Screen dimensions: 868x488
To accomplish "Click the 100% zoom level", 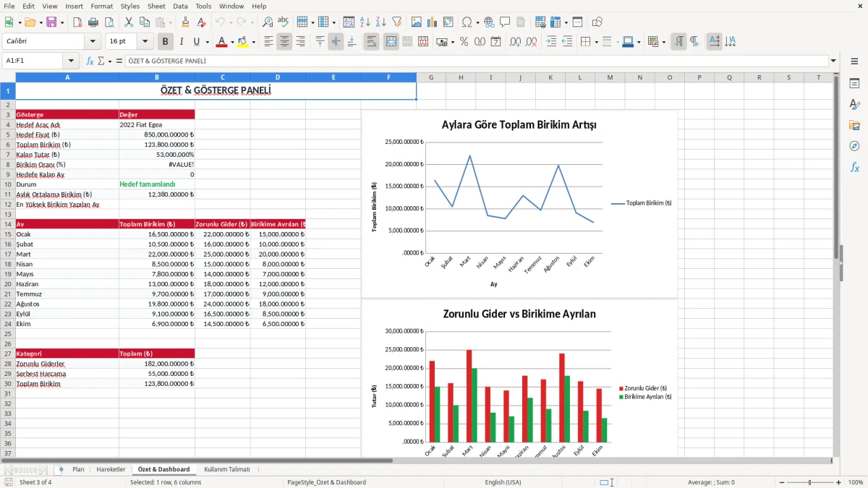I will pos(855,482).
